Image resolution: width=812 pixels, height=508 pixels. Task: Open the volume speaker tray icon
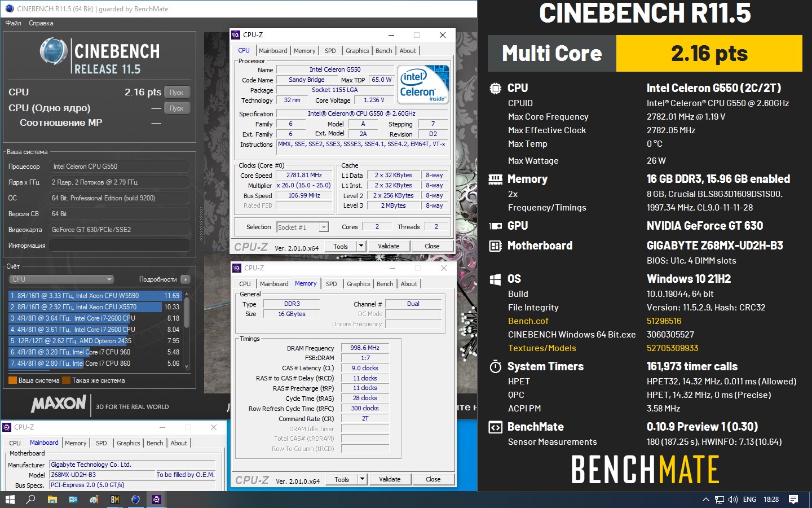point(733,500)
